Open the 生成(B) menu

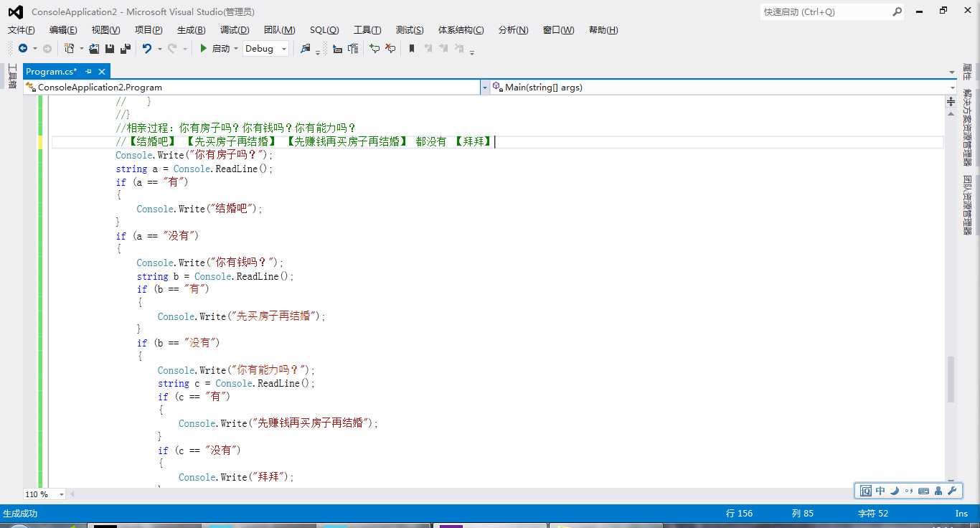click(191, 29)
